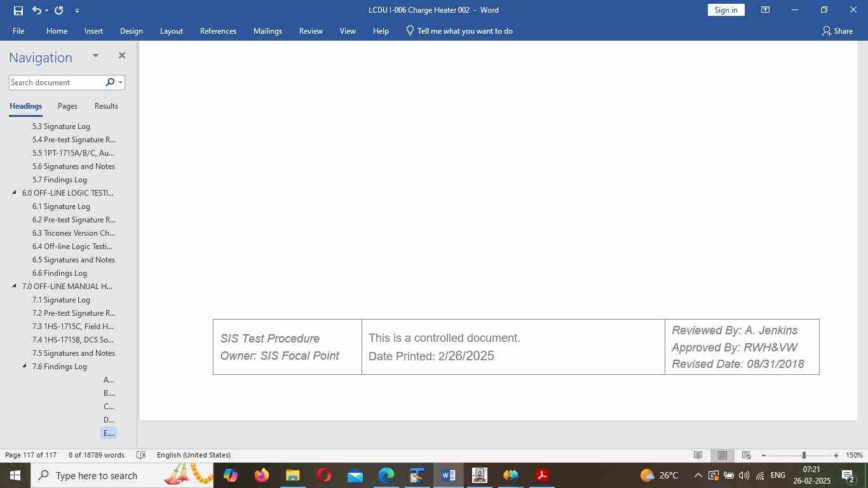Open Navigation pane task options dropdown

coord(95,56)
